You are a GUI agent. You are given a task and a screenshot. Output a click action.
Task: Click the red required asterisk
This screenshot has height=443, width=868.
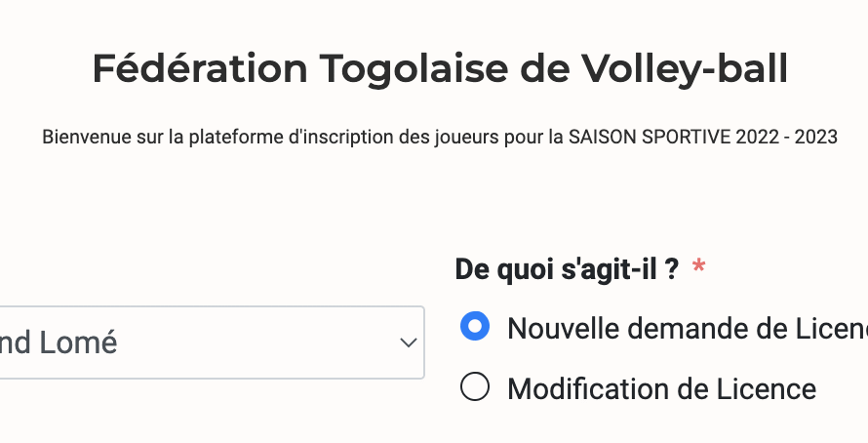pyautogui.click(x=698, y=268)
